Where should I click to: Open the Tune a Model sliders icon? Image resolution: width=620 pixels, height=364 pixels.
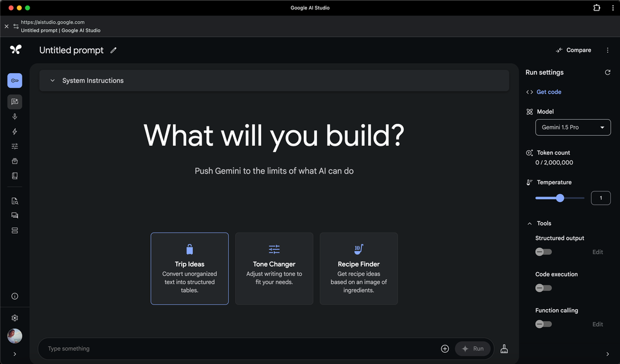(15, 146)
